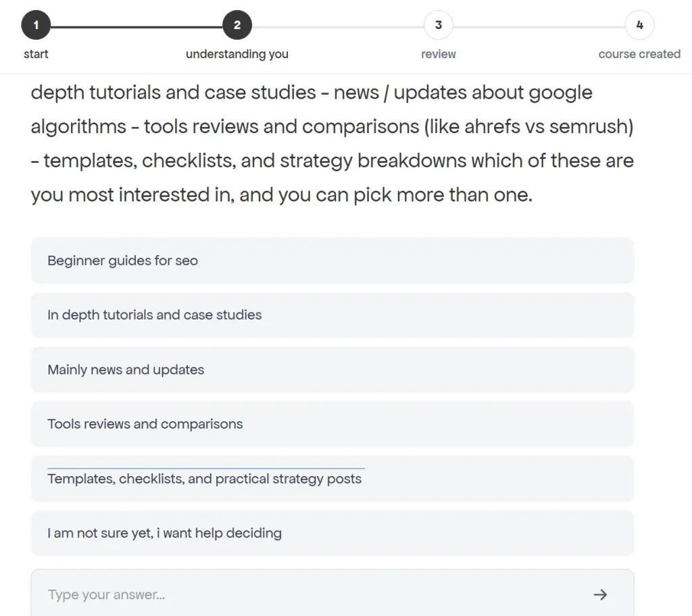The height and width of the screenshot is (616, 692).
Task: Submit answer with the arrow icon
Action: pos(600,595)
